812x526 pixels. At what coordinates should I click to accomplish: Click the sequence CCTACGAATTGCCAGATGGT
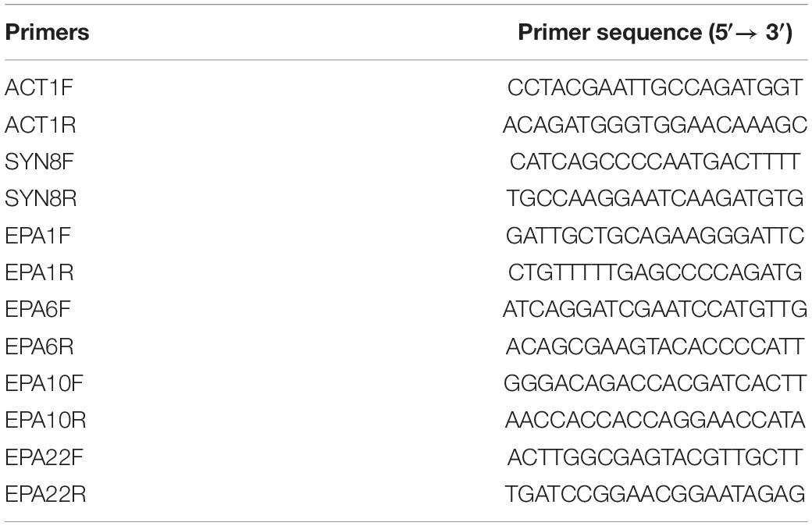tap(655, 87)
